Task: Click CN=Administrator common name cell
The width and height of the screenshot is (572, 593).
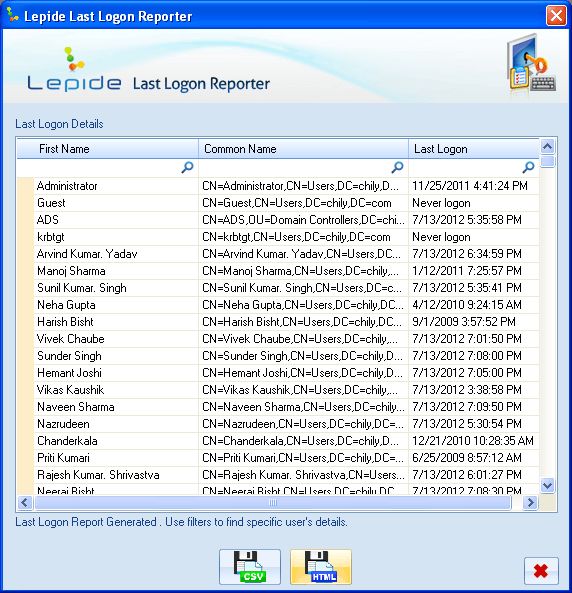Action: pyautogui.click(x=303, y=186)
